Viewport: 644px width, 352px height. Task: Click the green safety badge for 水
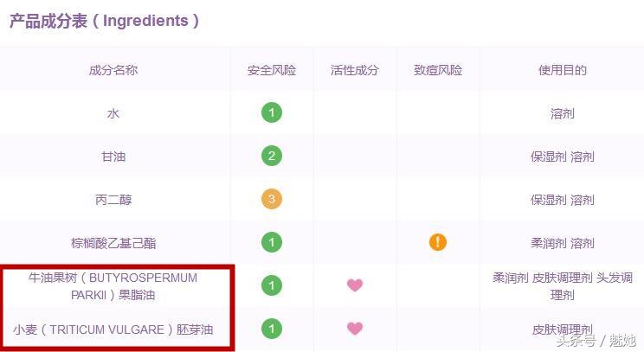point(272,112)
